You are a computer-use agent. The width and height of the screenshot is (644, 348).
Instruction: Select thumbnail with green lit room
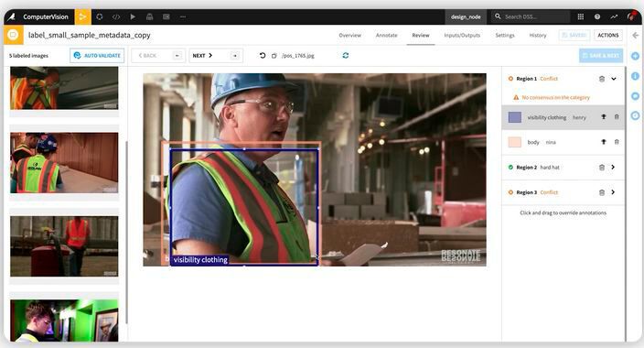pyautogui.click(x=64, y=321)
